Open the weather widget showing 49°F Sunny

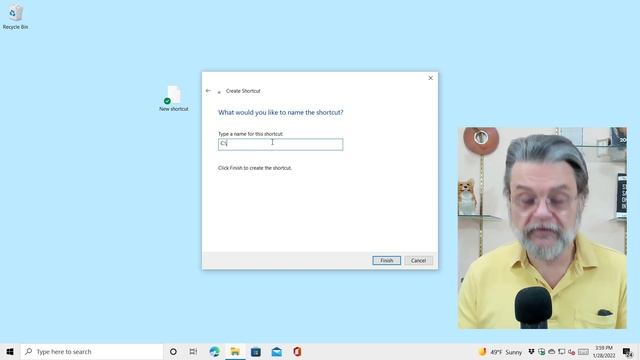point(500,352)
